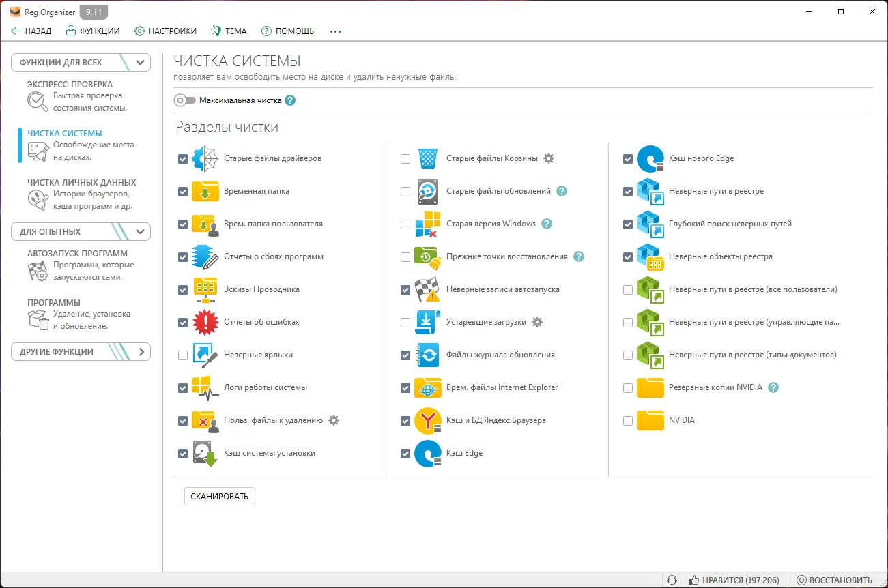Uncheck Врем. папка пользователя checkbox
This screenshot has height=588, width=888.
coord(183,224)
